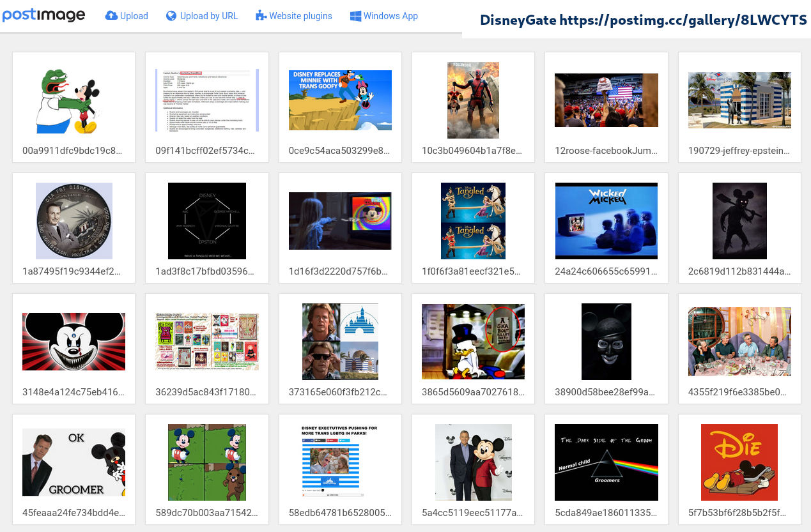Open the sunglasses man and castle thumbnail
The width and height of the screenshot is (811, 532).
point(340,342)
